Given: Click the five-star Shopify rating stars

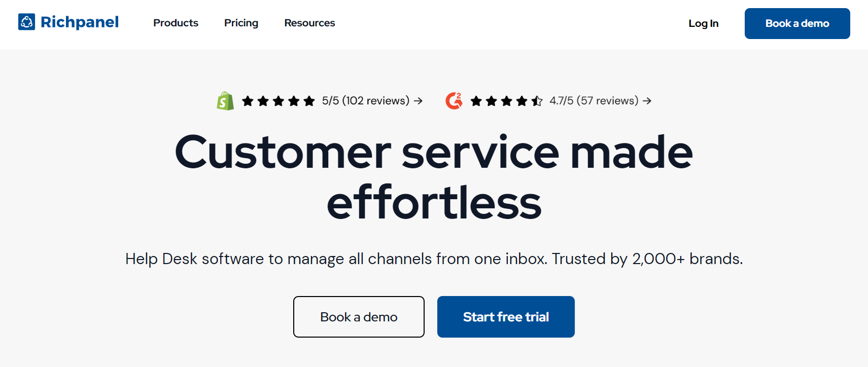Looking at the screenshot, I should click(278, 101).
